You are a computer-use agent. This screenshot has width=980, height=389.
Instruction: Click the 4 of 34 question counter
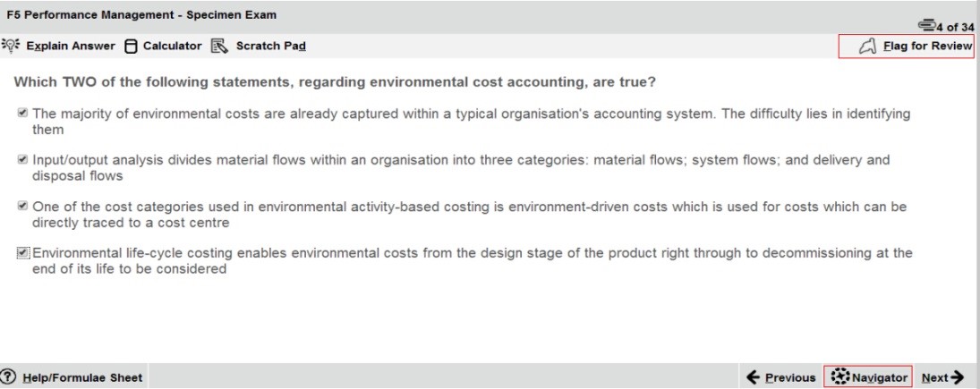(954, 27)
